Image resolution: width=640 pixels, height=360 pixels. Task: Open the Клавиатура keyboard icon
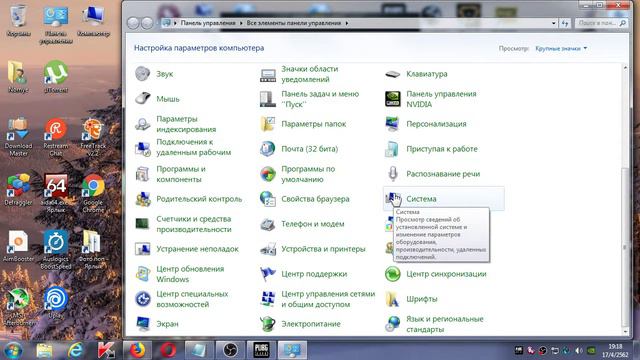click(393, 74)
